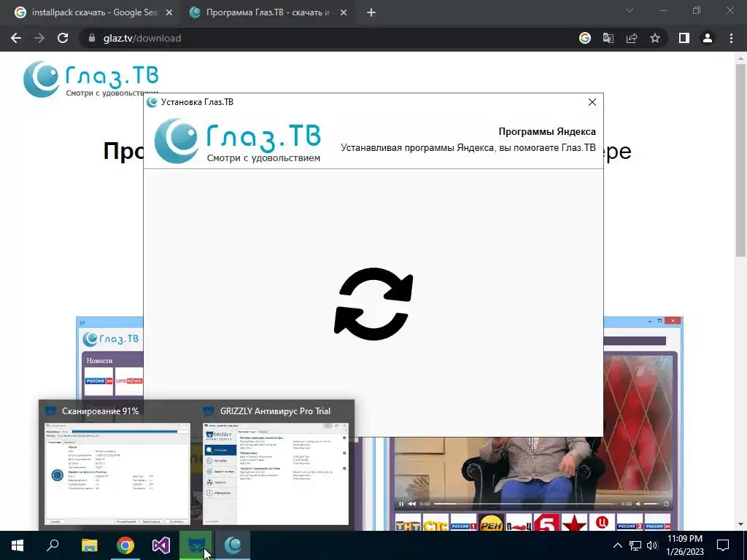Open File Explorer from the taskbar
Viewport: 747px width, 560px height.
click(89, 545)
